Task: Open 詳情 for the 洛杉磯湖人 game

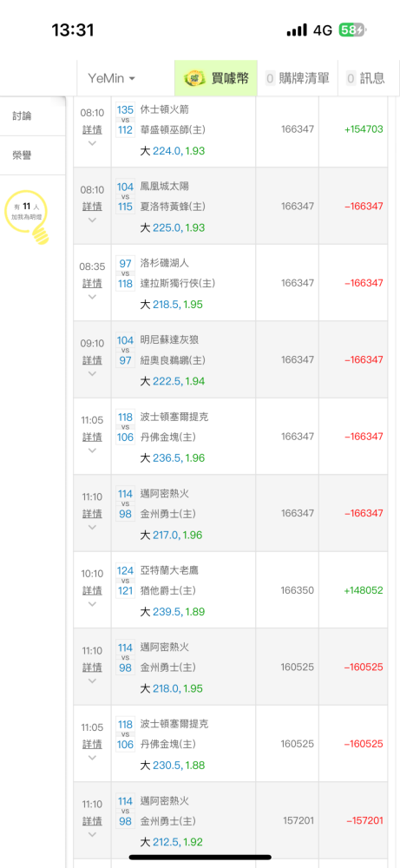Action: (92, 284)
